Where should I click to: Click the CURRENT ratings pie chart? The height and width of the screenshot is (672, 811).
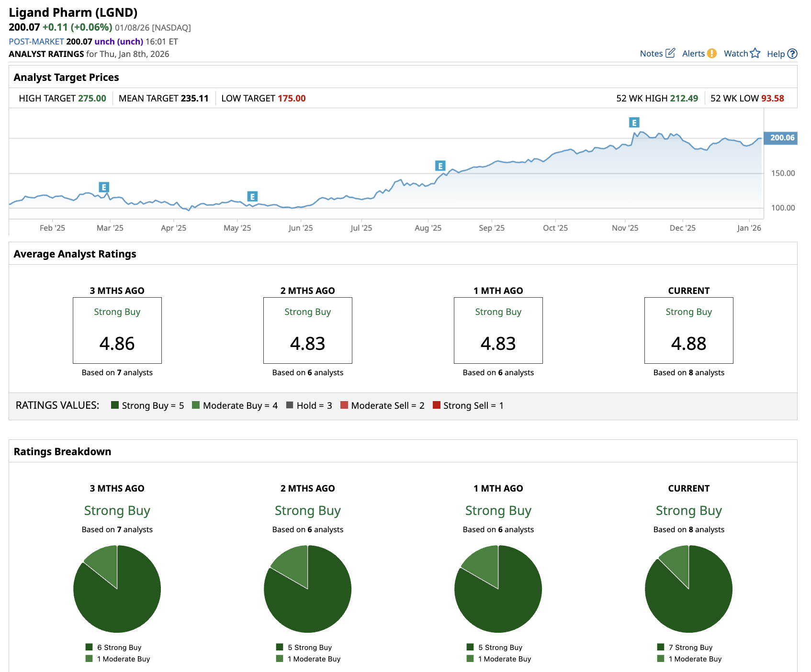click(x=688, y=589)
